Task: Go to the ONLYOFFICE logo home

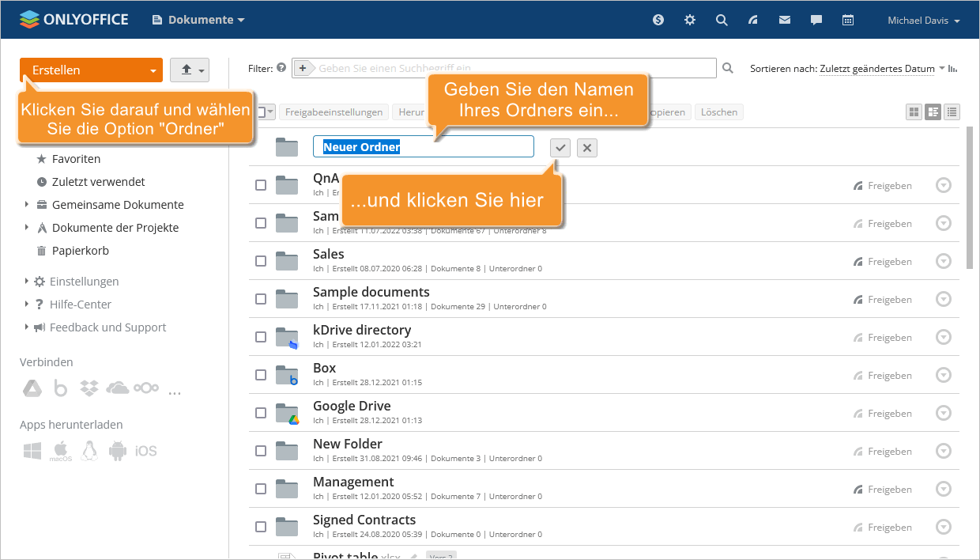Action: [73, 20]
